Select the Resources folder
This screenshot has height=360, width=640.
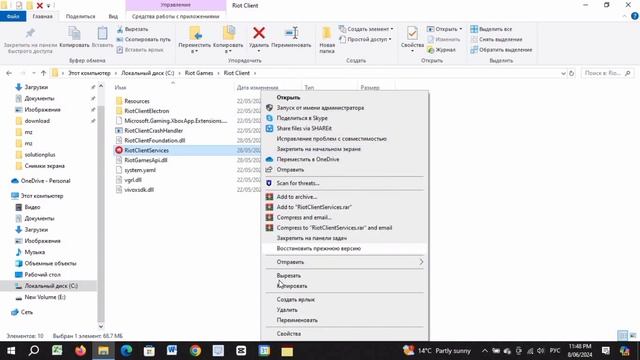137,101
